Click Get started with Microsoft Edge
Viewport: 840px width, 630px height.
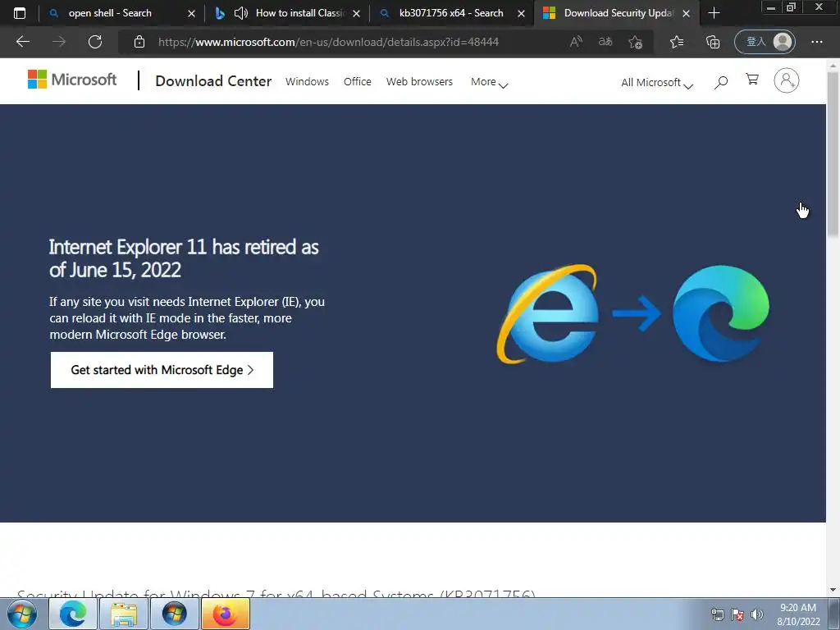click(x=162, y=370)
